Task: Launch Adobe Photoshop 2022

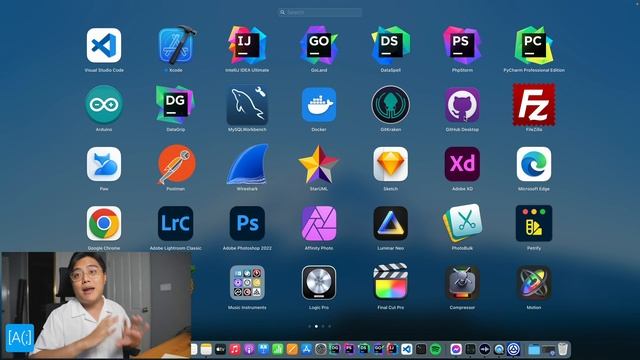Action: point(247,223)
